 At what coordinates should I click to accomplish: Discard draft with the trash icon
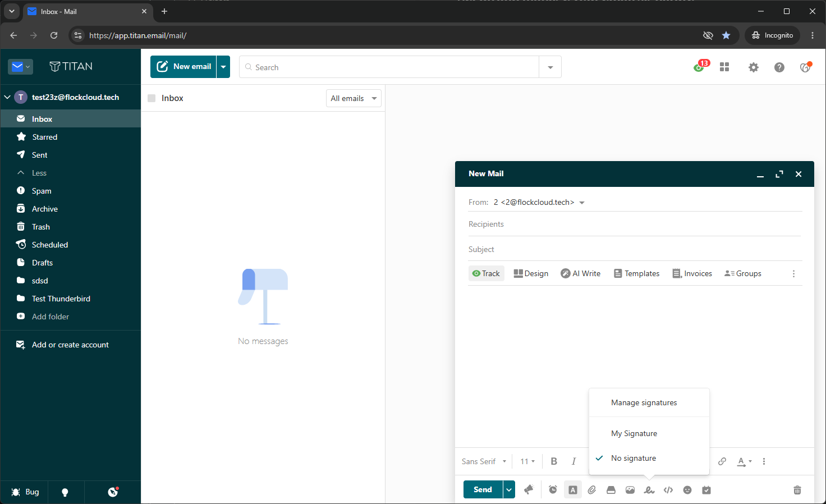click(x=797, y=490)
